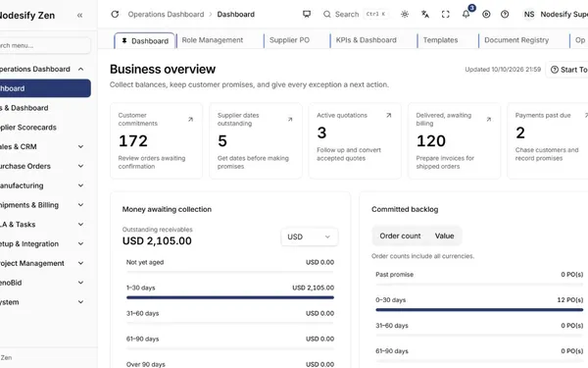The image size is (588, 368).
Task: Focus the Search menu field in sidebar
Action: tap(44, 45)
